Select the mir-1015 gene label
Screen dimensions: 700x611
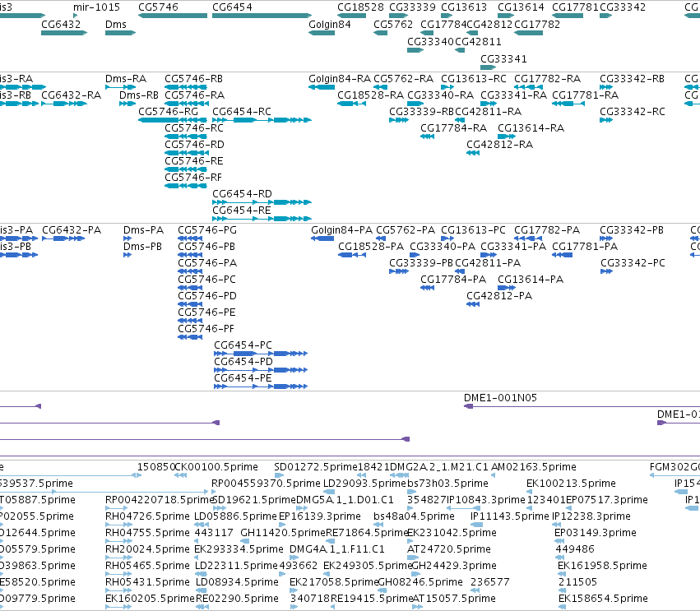coord(96,7)
